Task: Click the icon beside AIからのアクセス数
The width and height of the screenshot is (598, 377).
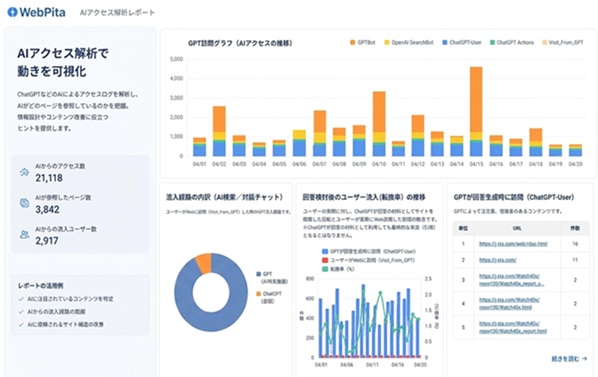Action: coord(24,172)
